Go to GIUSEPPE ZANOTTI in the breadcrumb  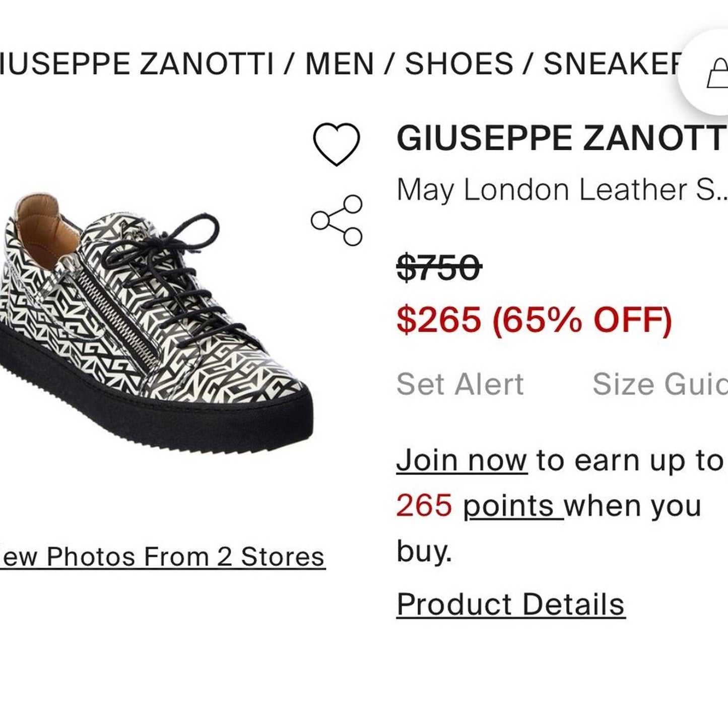tap(136, 64)
